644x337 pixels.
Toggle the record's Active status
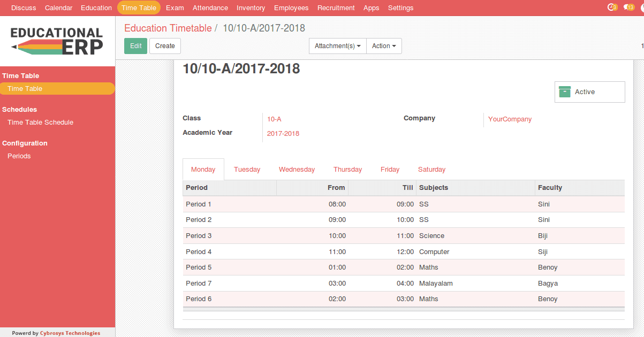tap(585, 91)
